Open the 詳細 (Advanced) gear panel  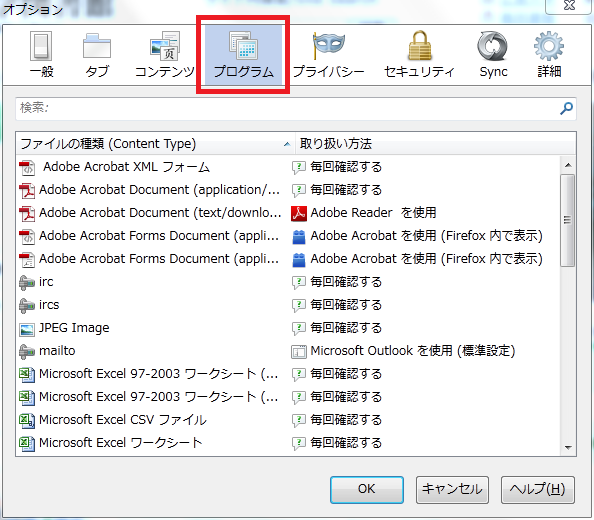click(549, 55)
